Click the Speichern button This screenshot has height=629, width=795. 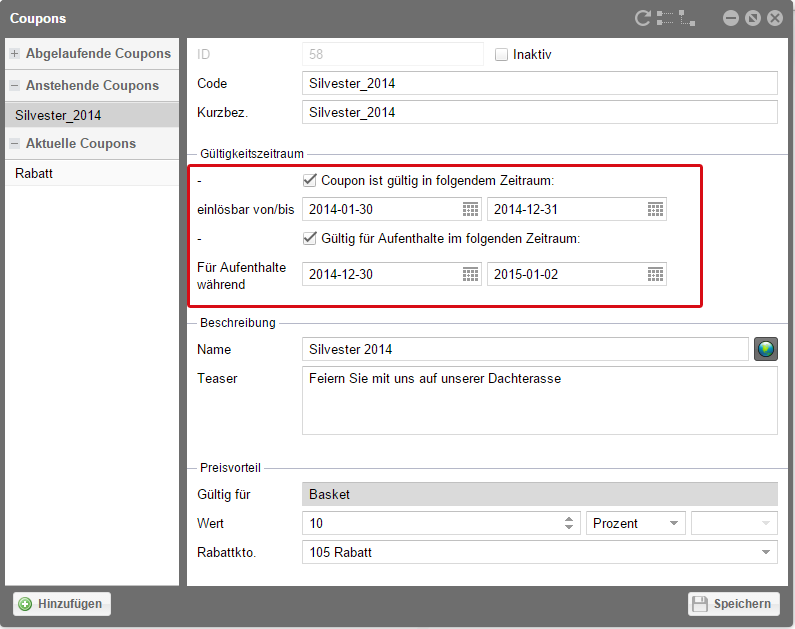tap(734, 604)
